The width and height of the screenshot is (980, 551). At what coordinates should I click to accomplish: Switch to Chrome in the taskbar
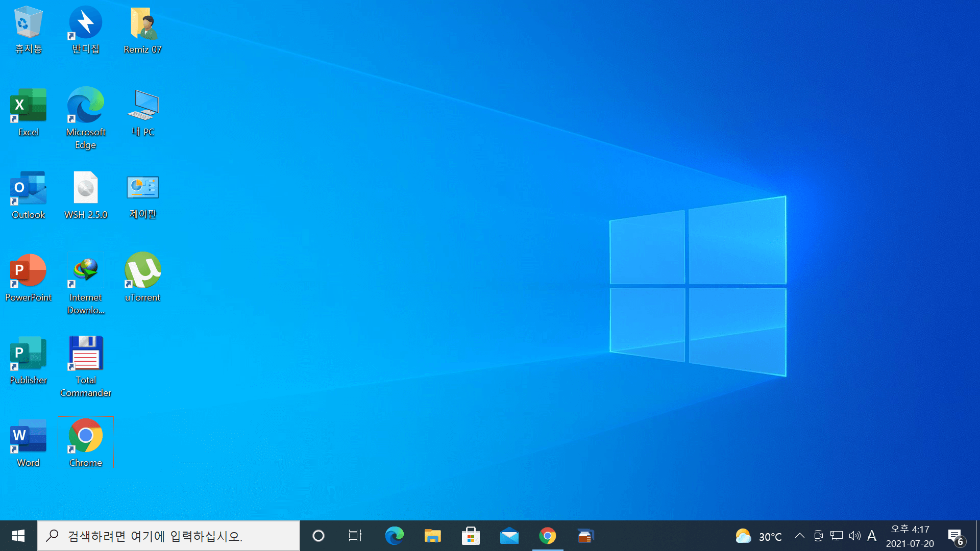[547, 536]
